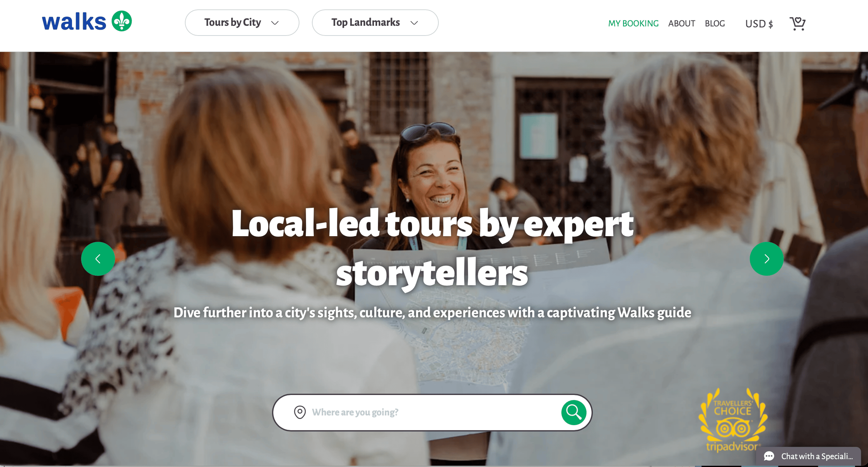The image size is (868, 467).
Task: Click the chevron beside Top Landmarks
Action: tap(414, 23)
